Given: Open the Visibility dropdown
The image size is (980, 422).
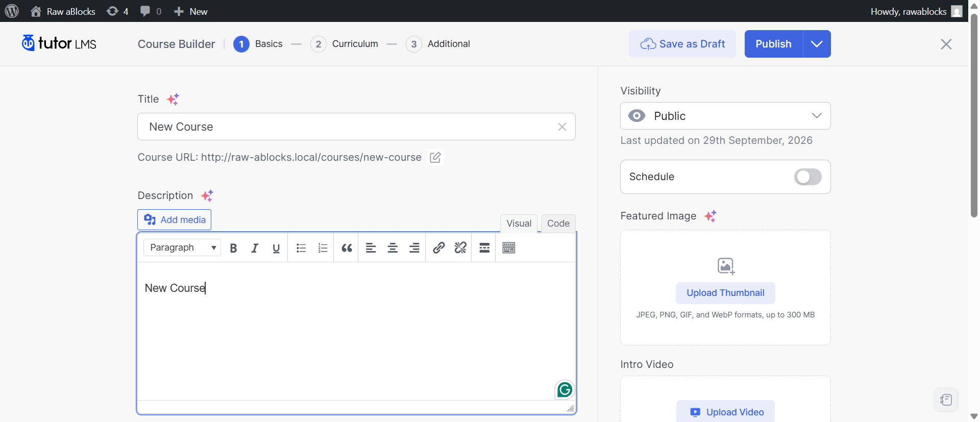Looking at the screenshot, I should click(725, 116).
